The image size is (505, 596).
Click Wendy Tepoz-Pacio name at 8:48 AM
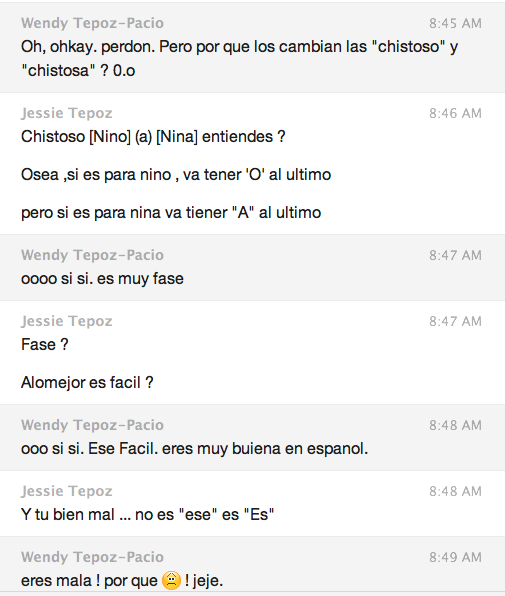tap(92, 425)
